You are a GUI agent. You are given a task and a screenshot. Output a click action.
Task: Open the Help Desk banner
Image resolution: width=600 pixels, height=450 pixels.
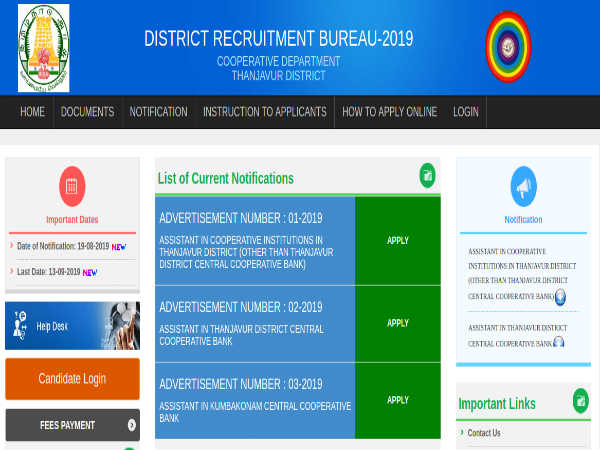click(72, 326)
